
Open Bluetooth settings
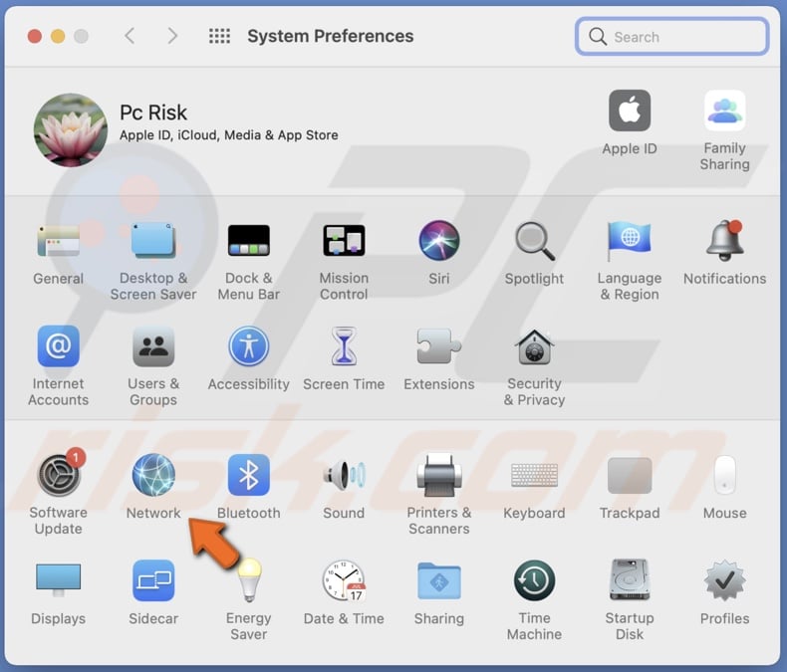tap(248, 476)
